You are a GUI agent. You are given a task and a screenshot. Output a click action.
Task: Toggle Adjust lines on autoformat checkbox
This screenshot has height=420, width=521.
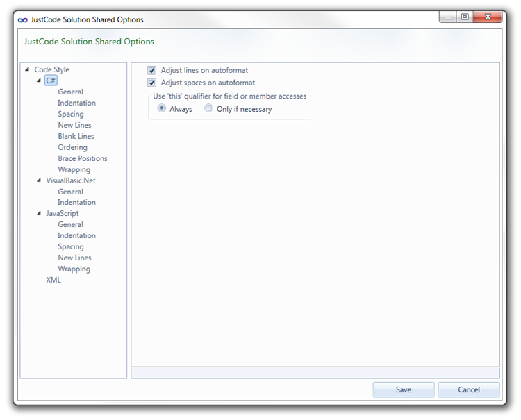click(152, 70)
